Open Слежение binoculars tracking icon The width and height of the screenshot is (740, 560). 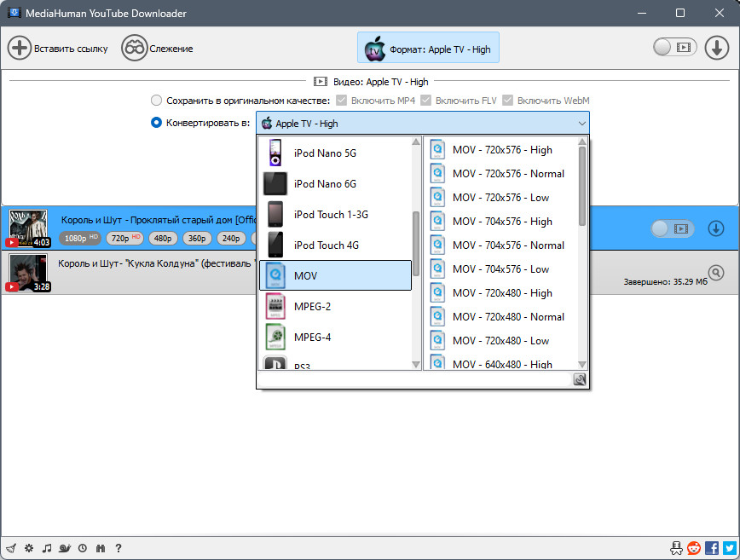point(134,48)
